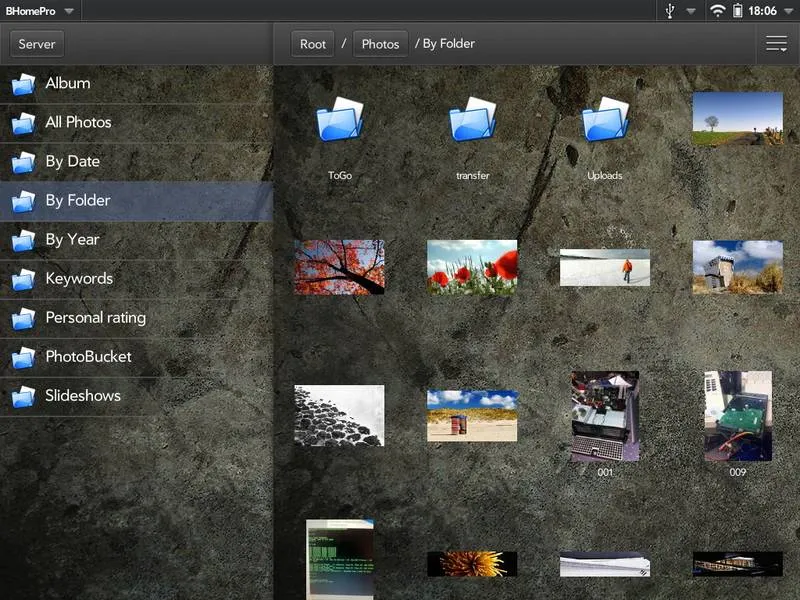Open the transfer folder icon
Screen dimensions: 800x600
(x=472, y=121)
